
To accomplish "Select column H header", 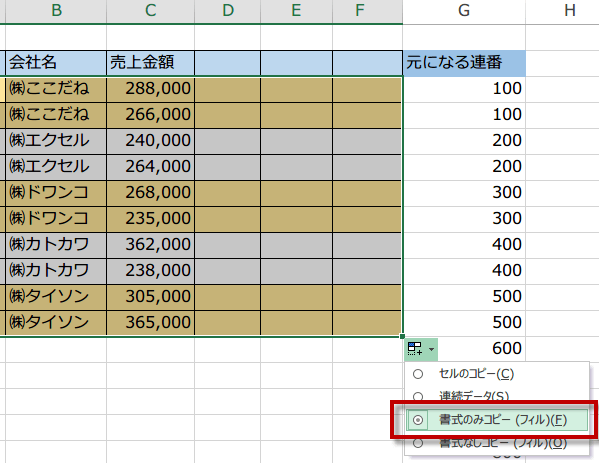I will (563, 10).
